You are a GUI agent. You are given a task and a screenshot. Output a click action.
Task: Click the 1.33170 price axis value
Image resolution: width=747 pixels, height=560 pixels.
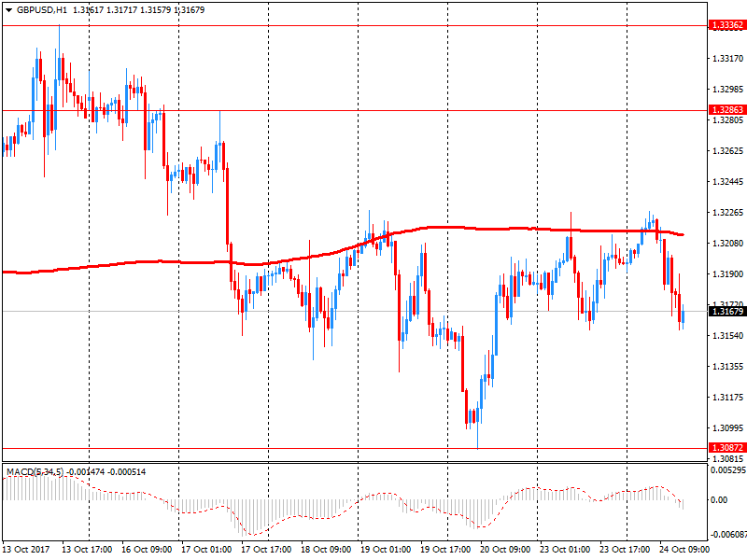click(727, 59)
